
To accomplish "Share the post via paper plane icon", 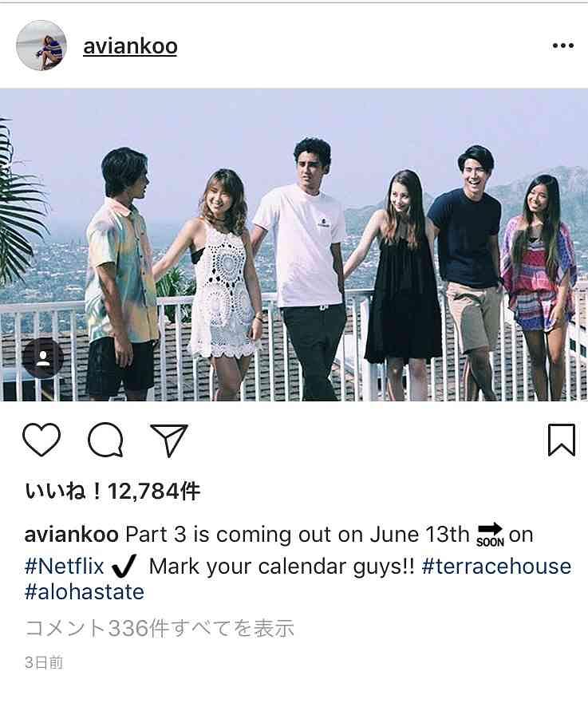I will click(x=168, y=440).
